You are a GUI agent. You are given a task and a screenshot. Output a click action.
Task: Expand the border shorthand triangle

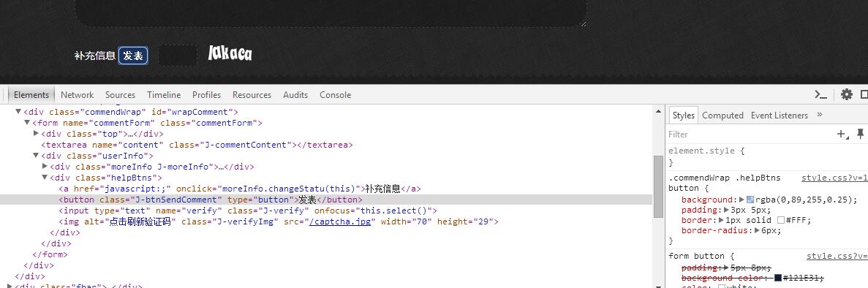[x=722, y=220]
